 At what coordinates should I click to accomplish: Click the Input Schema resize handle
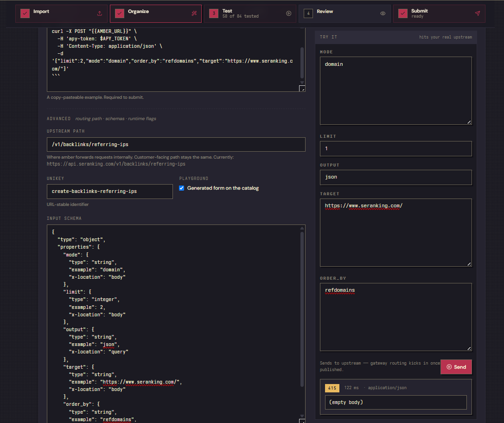(x=302, y=421)
